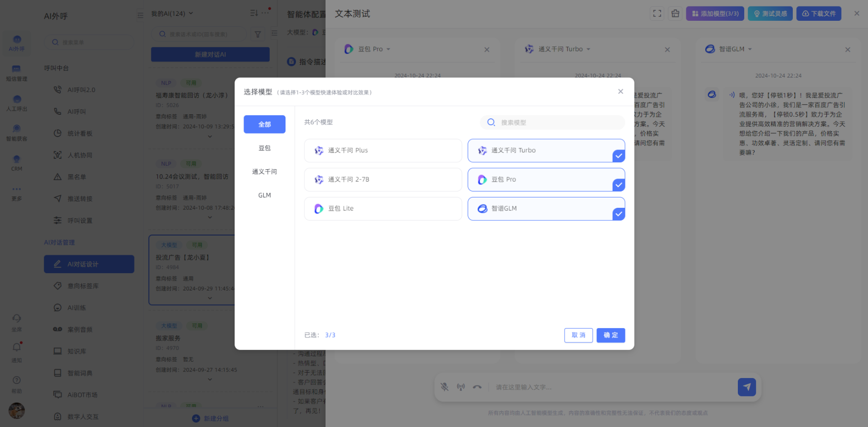Click the fullscreen expand icon
Screen dimensions: 868x427
click(x=657, y=14)
